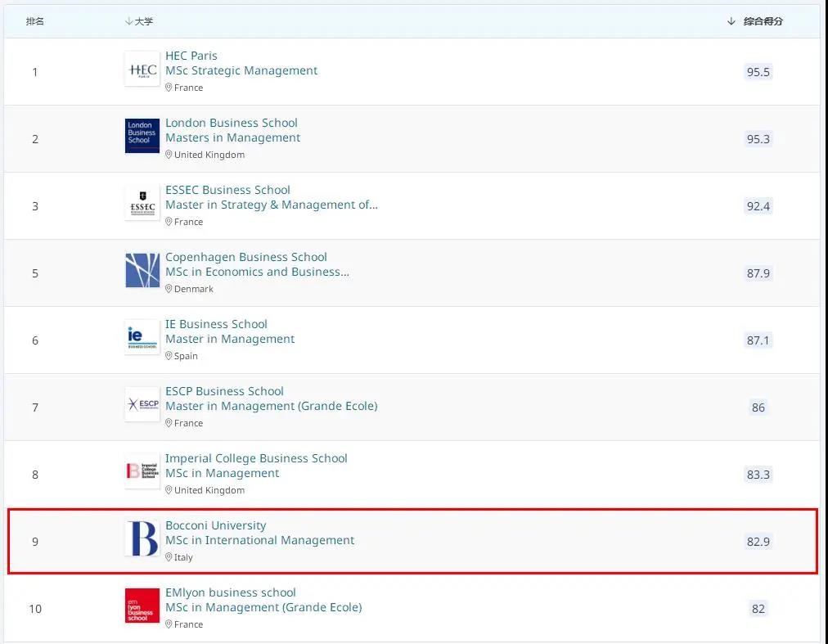The height and width of the screenshot is (644, 828).
Task: Click the Bocconi University logo
Action: [x=142, y=538]
